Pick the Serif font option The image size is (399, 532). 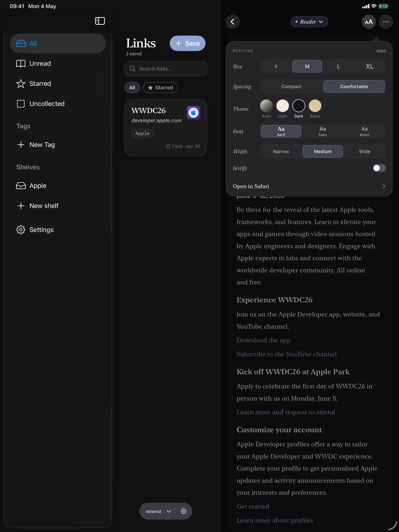(281, 131)
